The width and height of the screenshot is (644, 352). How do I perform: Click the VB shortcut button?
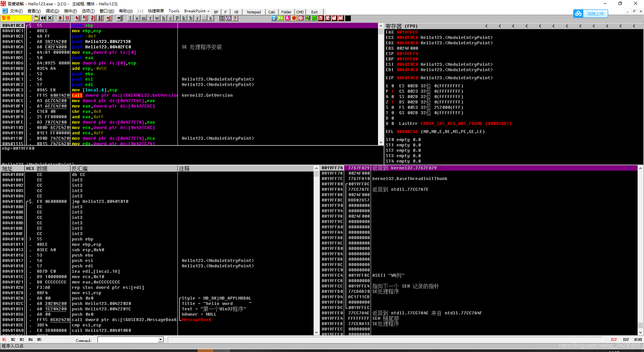[x=236, y=12]
